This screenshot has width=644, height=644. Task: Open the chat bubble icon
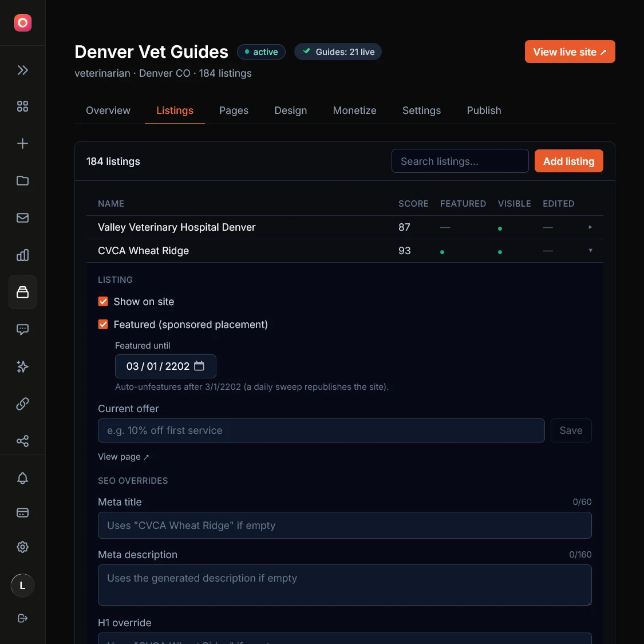coord(22,329)
